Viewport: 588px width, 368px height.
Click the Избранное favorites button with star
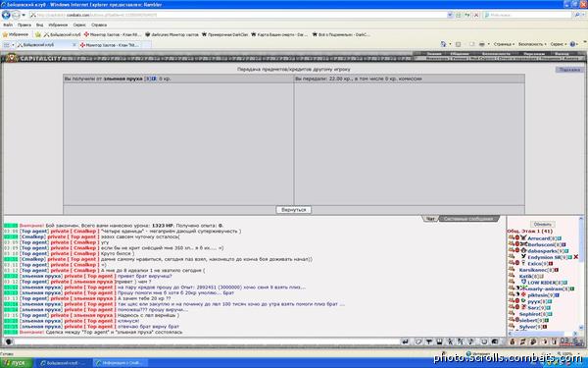(x=16, y=34)
